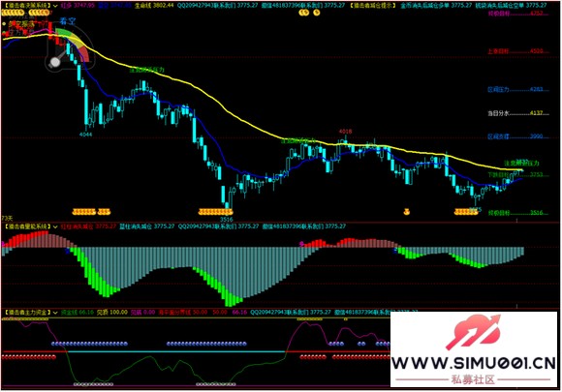
Task: Click gold coin marker beside 减仓提示 header
Action: 310,13
